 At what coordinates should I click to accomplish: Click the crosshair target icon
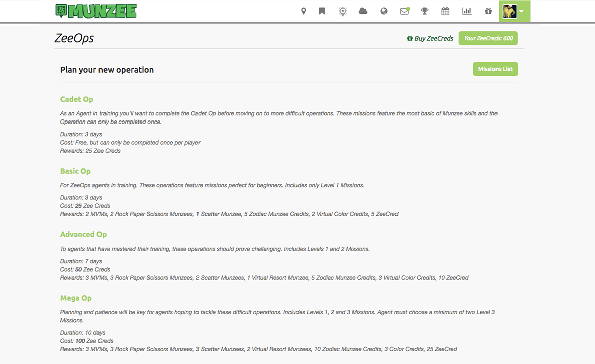coord(343,11)
